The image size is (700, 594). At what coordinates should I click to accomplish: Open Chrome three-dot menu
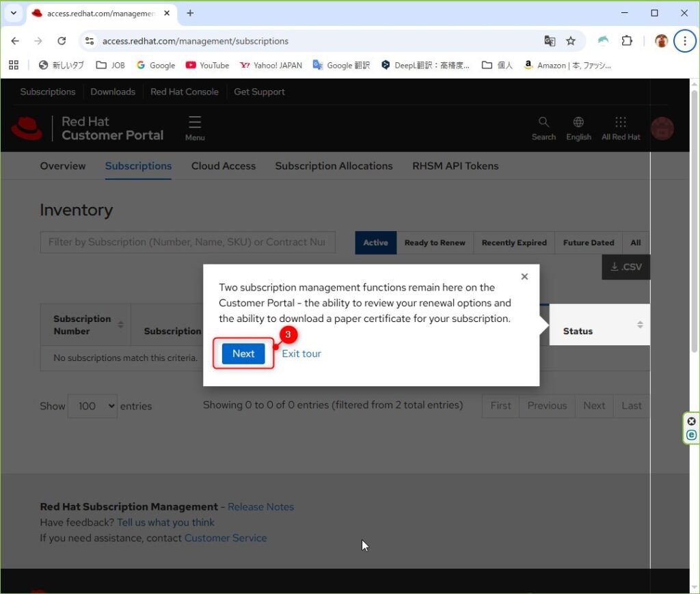(x=685, y=41)
